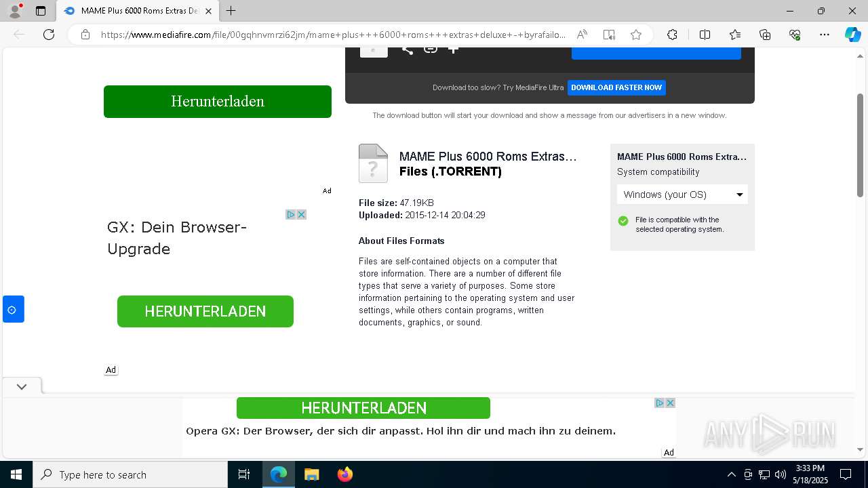Screen dimensions: 868x488
Task: Open a new browser tab
Action: [231, 11]
